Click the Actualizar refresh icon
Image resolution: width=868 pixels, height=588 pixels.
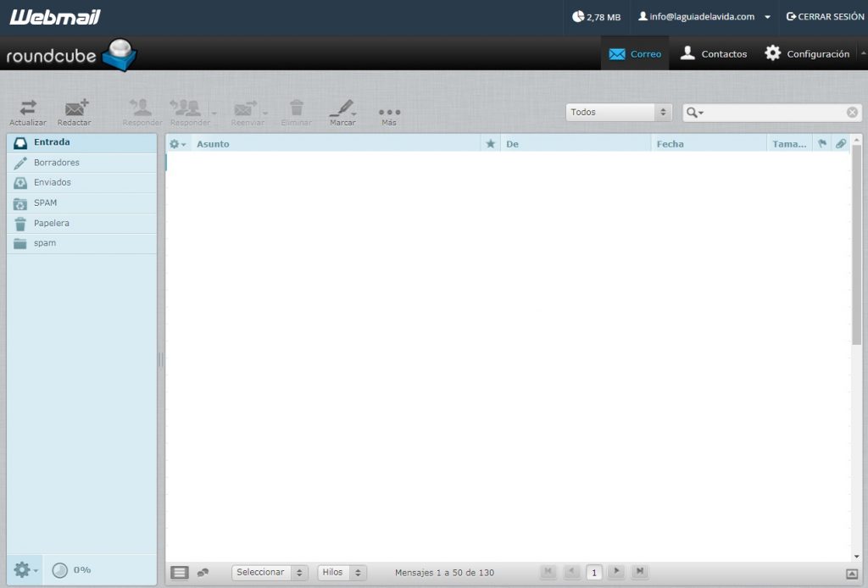coord(28,108)
